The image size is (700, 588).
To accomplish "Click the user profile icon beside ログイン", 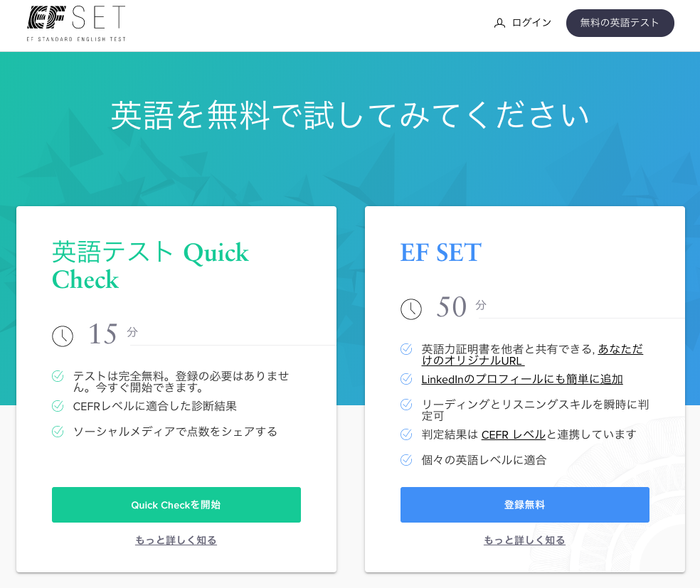I will (x=499, y=23).
